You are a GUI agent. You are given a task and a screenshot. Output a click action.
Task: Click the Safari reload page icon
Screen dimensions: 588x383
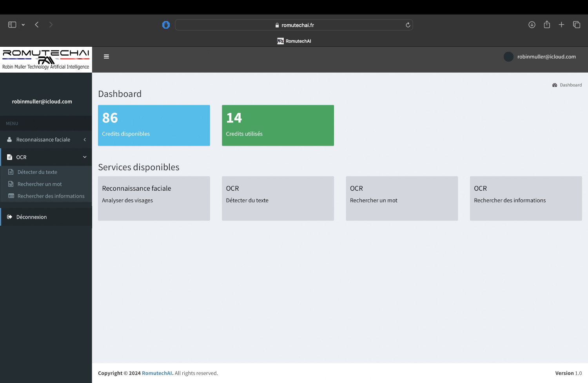point(408,25)
